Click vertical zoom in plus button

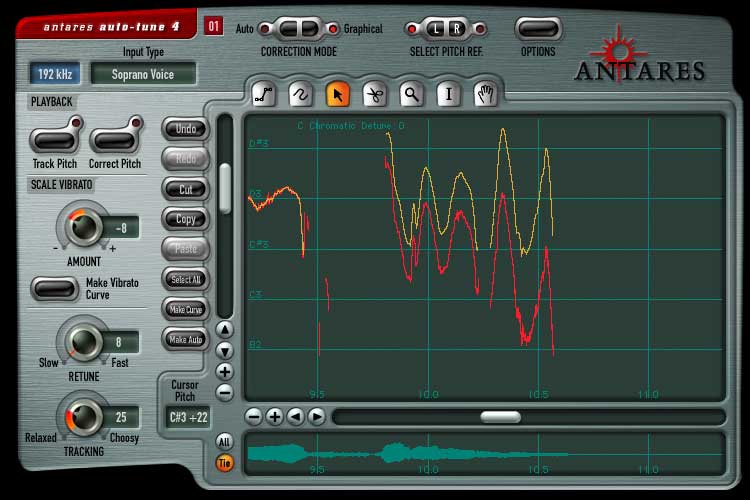tap(224, 372)
